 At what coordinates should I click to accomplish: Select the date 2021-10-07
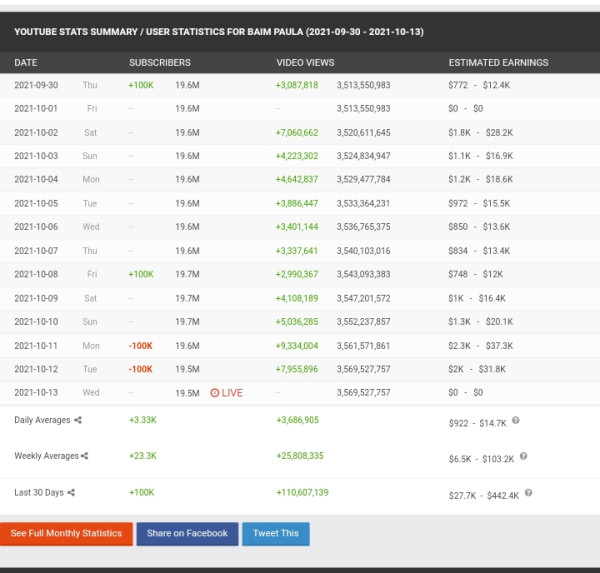(36, 251)
